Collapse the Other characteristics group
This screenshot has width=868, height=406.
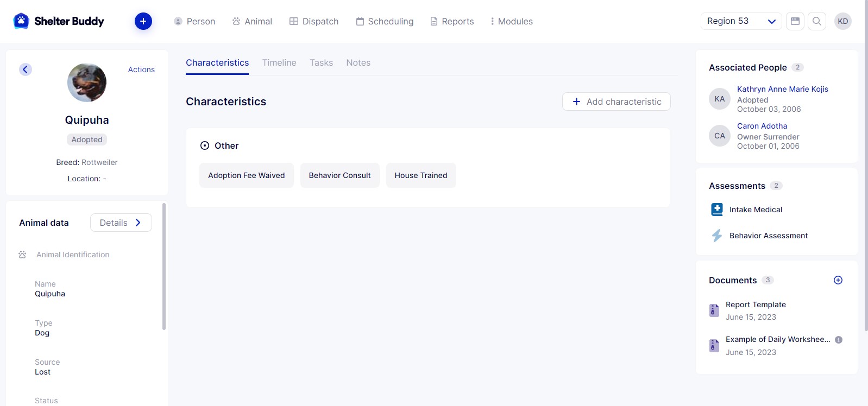pos(205,145)
